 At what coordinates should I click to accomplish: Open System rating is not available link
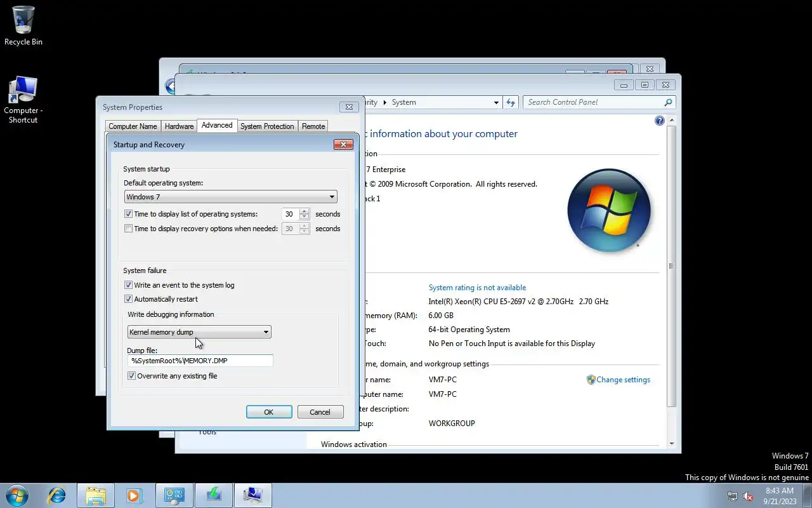pos(477,288)
